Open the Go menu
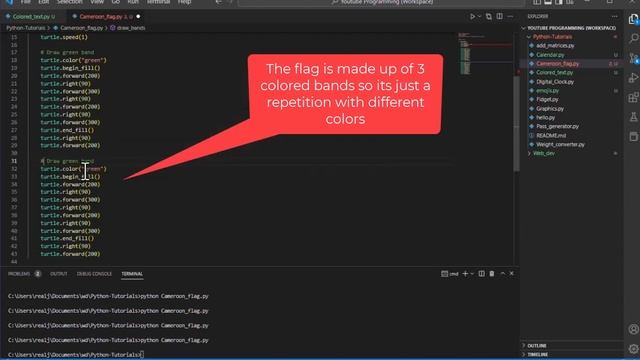Viewport: 640px width, 360px height. [x=116, y=2]
